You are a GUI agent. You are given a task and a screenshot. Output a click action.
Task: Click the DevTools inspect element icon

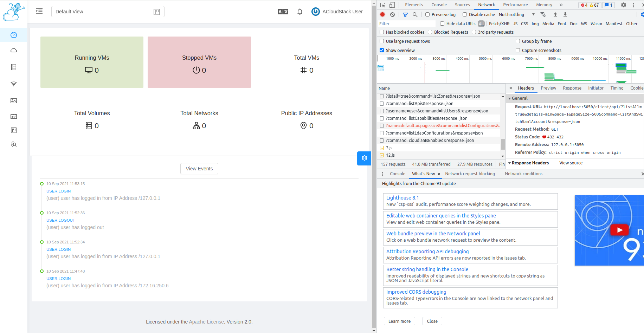(x=383, y=5)
